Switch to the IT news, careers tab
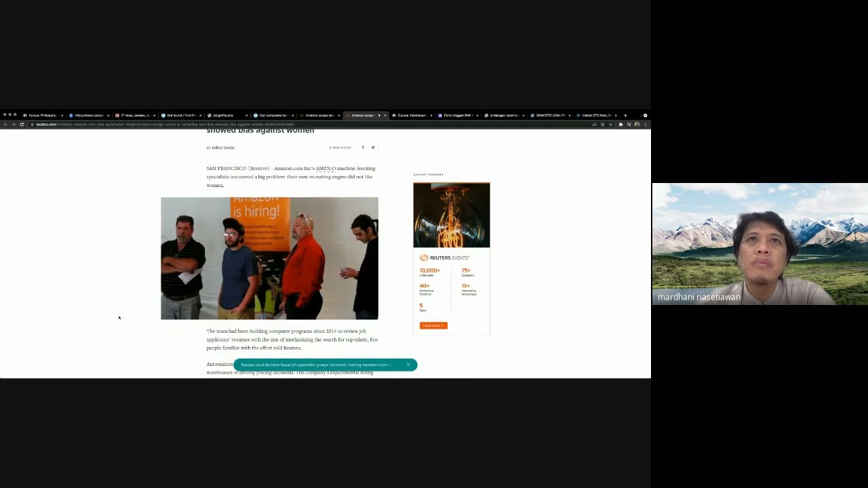Image resolution: width=868 pixels, height=488 pixels. pyautogui.click(x=135, y=115)
